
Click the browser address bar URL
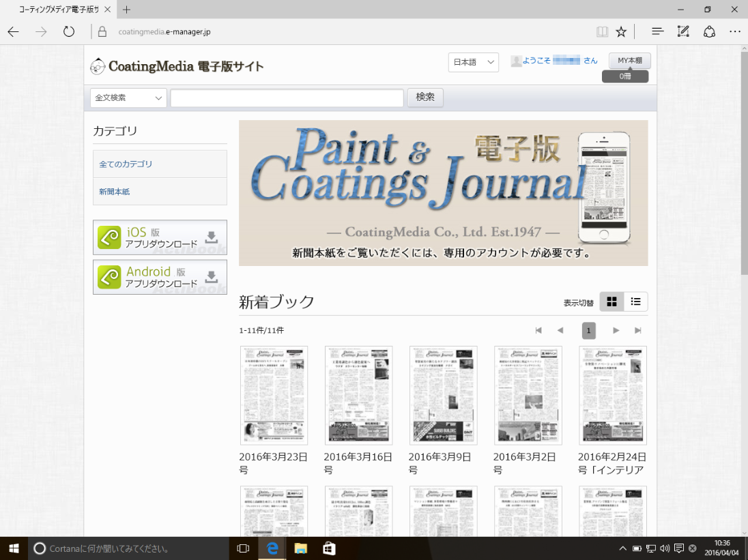[164, 32]
